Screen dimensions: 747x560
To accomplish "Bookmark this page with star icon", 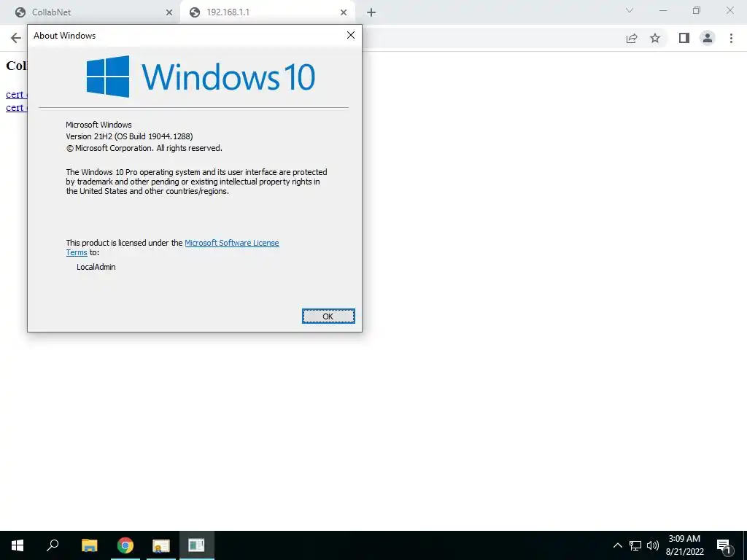I will coord(655,38).
